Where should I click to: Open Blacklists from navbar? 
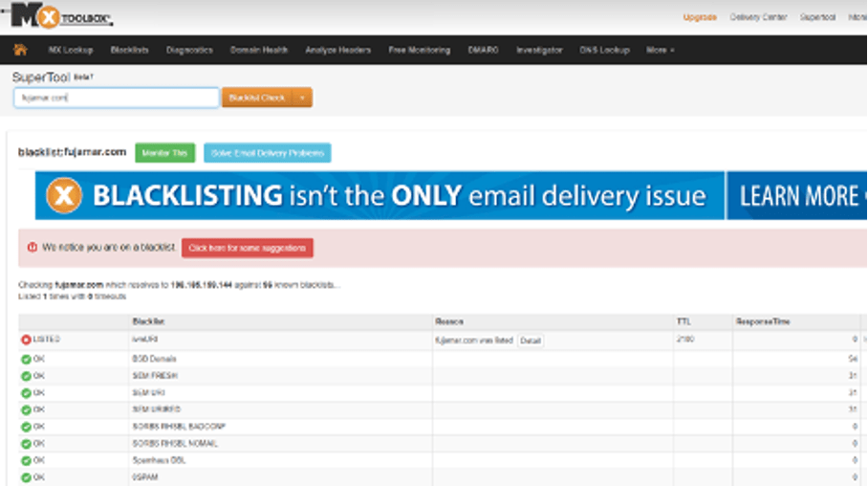pos(130,50)
